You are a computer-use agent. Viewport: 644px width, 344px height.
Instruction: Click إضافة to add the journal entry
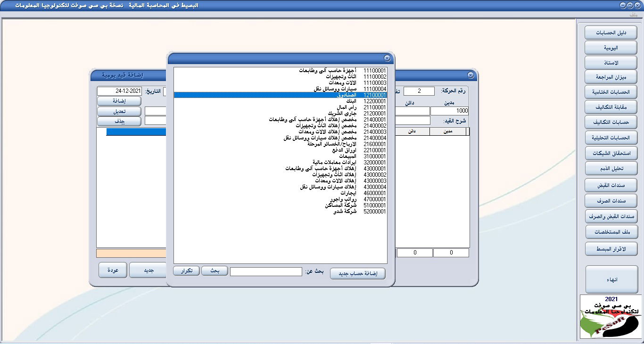click(x=119, y=101)
